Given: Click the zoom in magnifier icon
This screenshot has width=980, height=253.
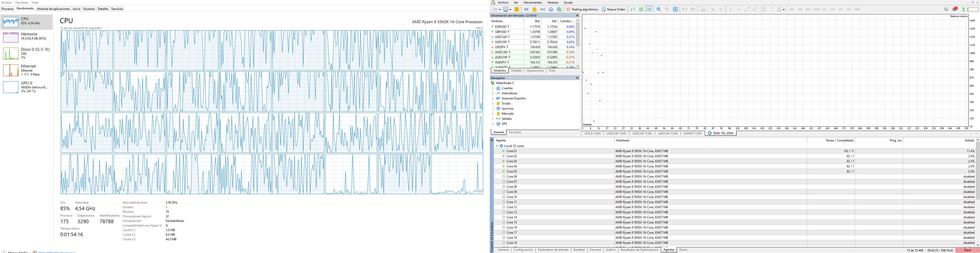Looking at the screenshot, I should click(x=659, y=9).
